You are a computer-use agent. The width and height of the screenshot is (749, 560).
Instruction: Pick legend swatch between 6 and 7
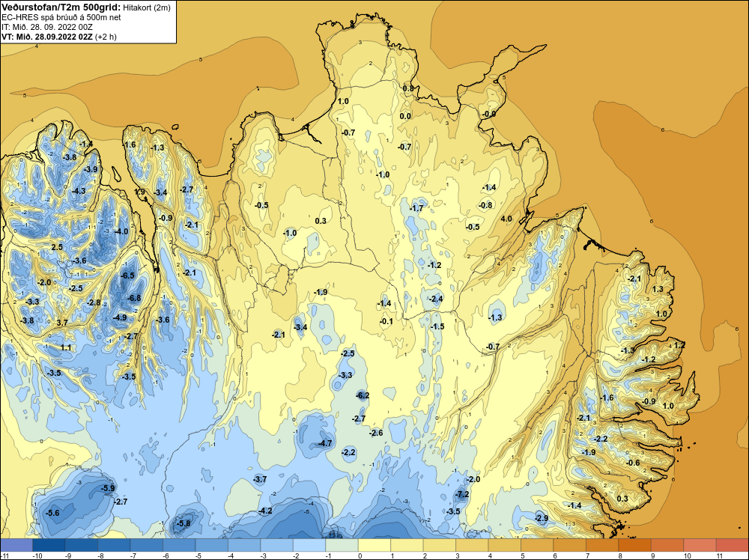pos(569,545)
